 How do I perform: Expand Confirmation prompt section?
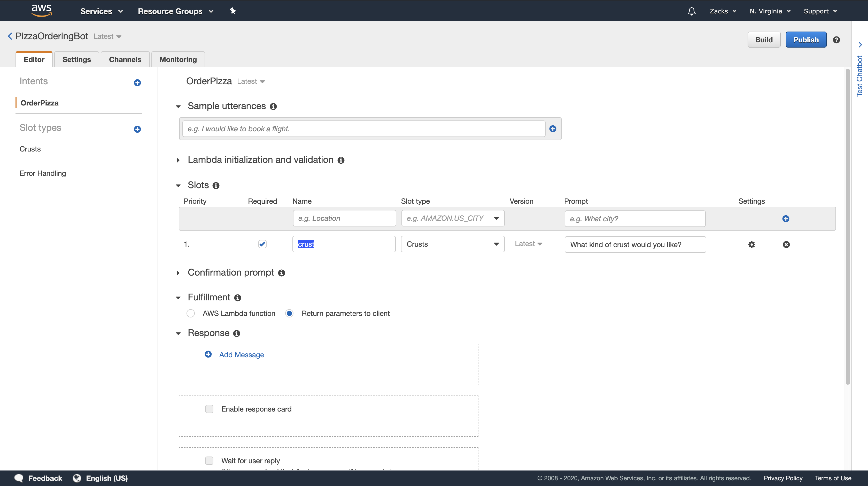[178, 273]
